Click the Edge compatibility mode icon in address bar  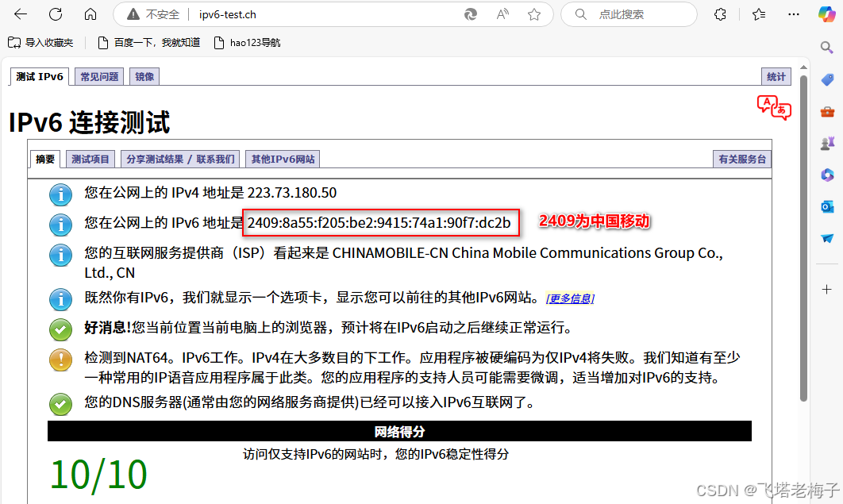point(471,14)
